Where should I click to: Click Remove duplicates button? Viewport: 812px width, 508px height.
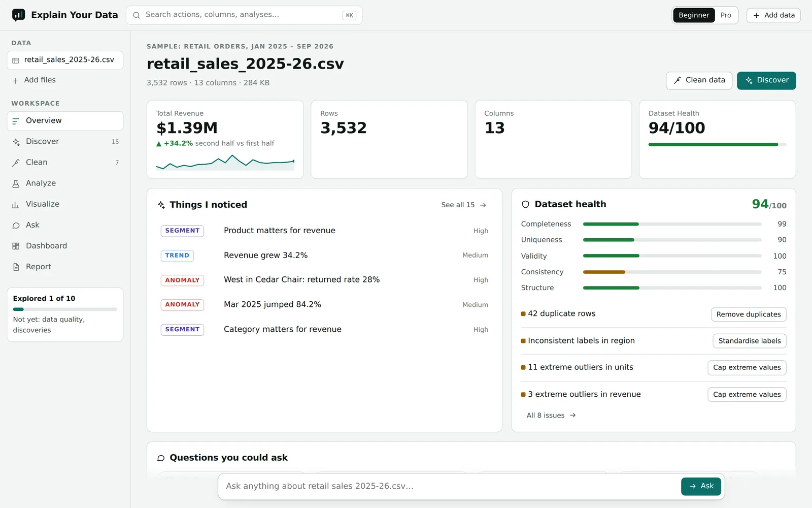click(749, 314)
